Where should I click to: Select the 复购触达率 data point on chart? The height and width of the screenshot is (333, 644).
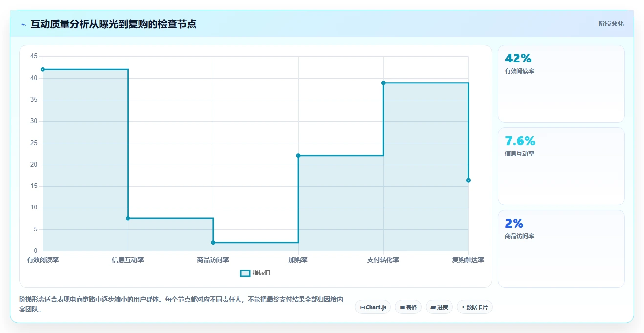(468, 180)
